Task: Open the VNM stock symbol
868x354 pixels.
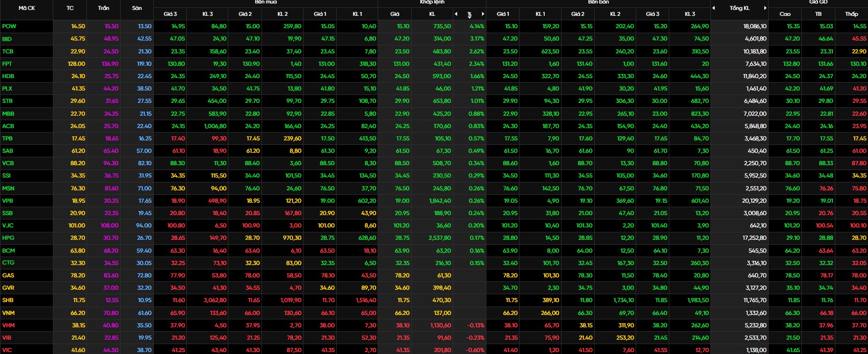Action: click(8, 313)
